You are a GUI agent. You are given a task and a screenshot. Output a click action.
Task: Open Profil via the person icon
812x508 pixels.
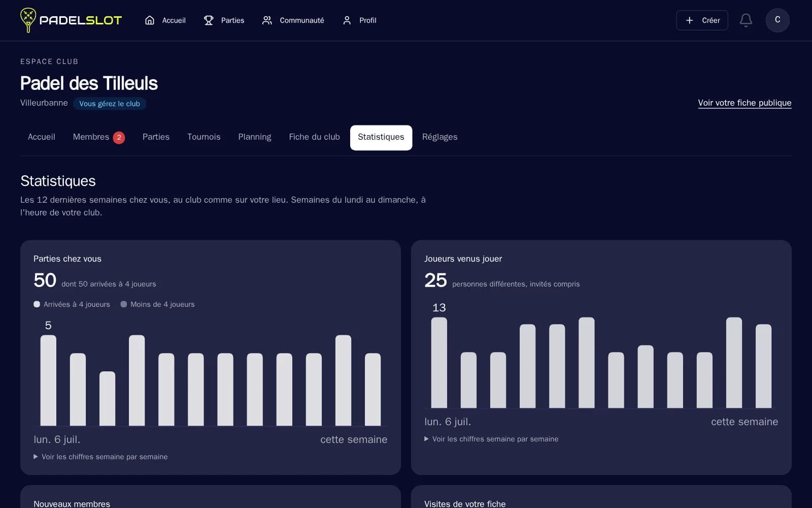(x=347, y=20)
